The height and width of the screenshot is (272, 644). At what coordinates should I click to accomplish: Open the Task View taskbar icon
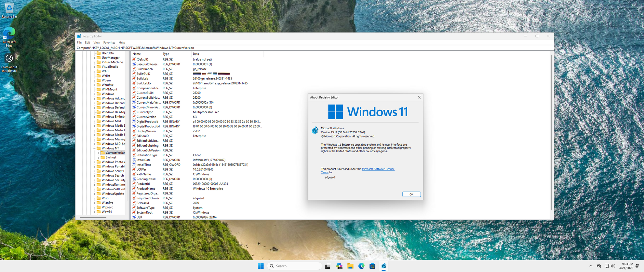pyautogui.click(x=328, y=266)
